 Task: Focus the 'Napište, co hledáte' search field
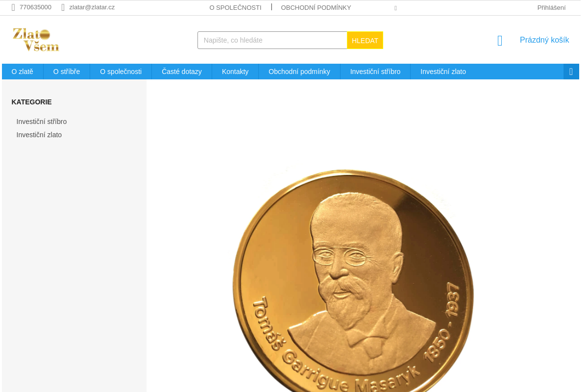(x=272, y=40)
